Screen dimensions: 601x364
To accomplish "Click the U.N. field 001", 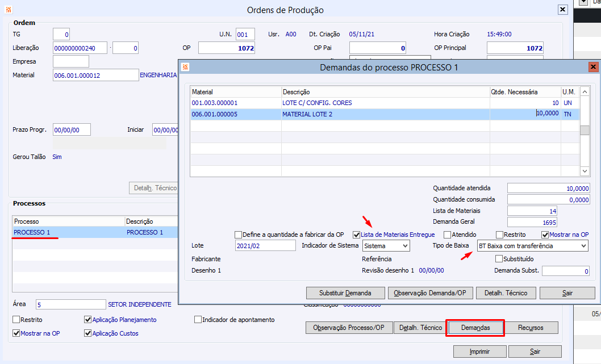I will pyautogui.click(x=245, y=34).
